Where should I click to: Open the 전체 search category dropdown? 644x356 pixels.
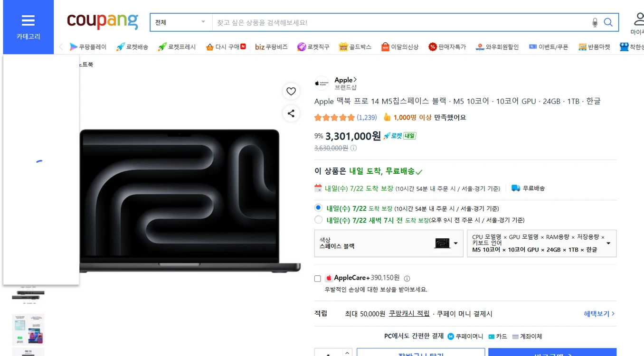181,22
